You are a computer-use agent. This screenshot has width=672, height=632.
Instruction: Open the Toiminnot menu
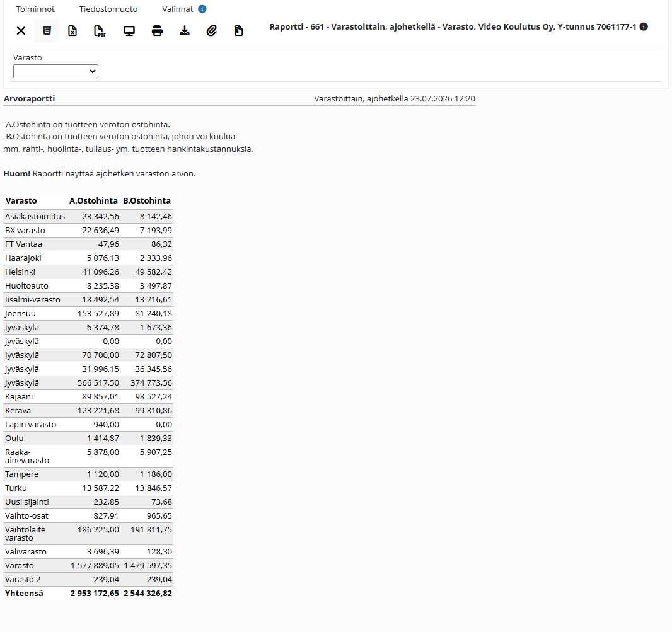pos(35,9)
